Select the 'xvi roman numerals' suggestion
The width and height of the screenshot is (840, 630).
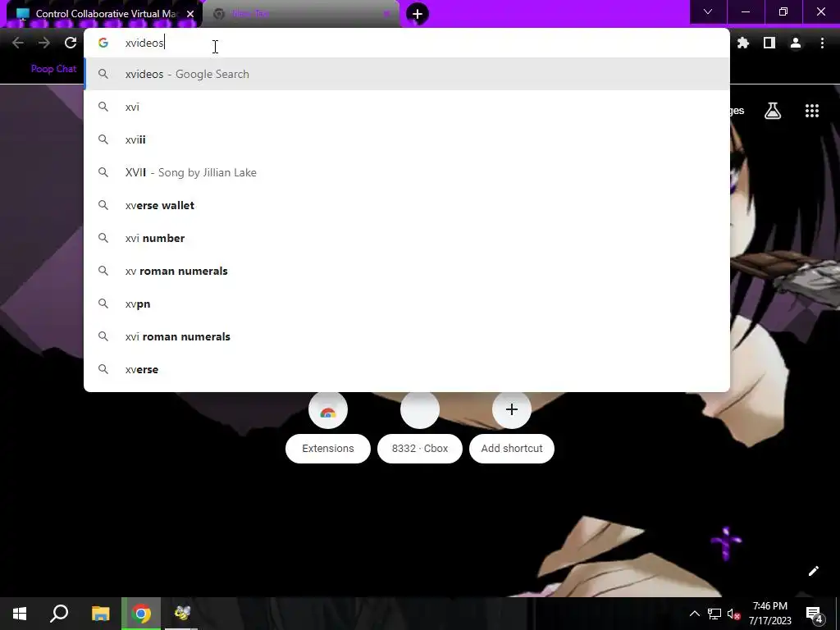(407, 336)
